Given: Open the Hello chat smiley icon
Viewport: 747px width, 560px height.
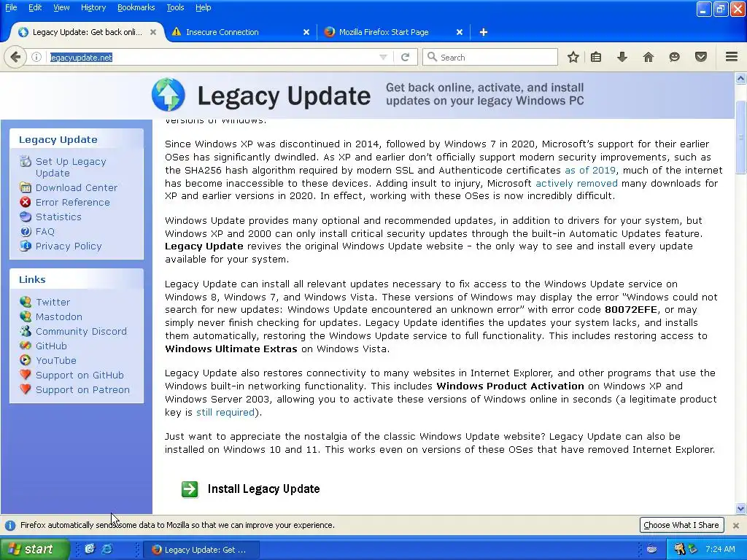Looking at the screenshot, I should point(675,57).
